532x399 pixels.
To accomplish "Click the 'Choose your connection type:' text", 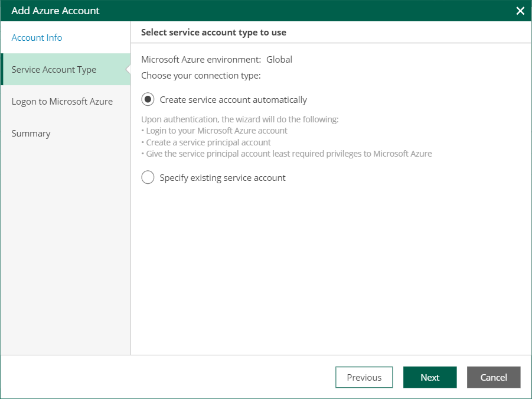I will [x=201, y=76].
